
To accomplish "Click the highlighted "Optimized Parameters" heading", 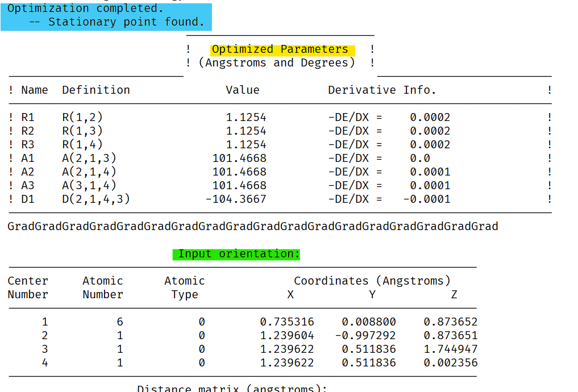I will tap(280, 49).
